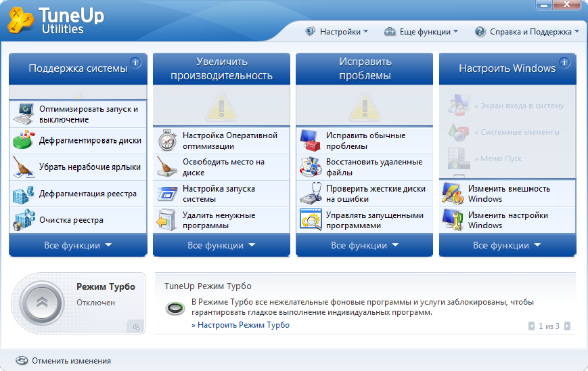
Task: Click the Дефрагментировать диски pie icon
Action: pyautogui.click(x=23, y=140)
